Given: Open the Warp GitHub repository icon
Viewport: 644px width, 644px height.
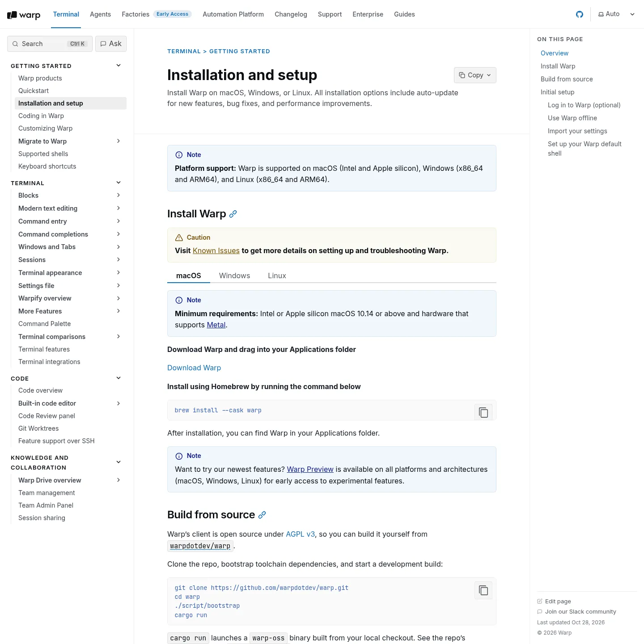Looking at the screenshot, I should click(580, 14).
